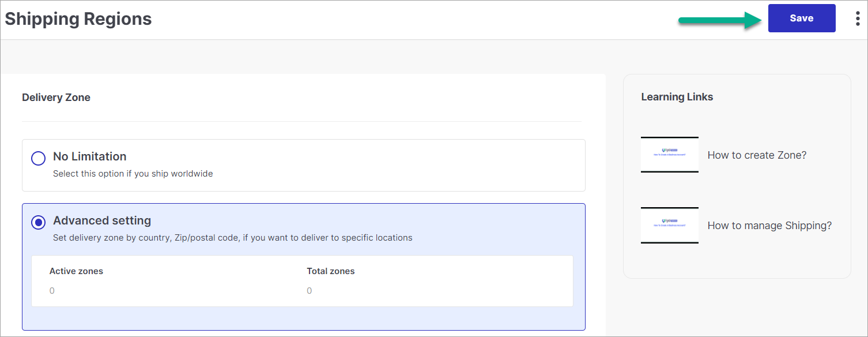This screenshot has width=868, height=337.
Task: Click the Delivery Zone section heading
Action: pyautogui.click(x=56, y=98)
